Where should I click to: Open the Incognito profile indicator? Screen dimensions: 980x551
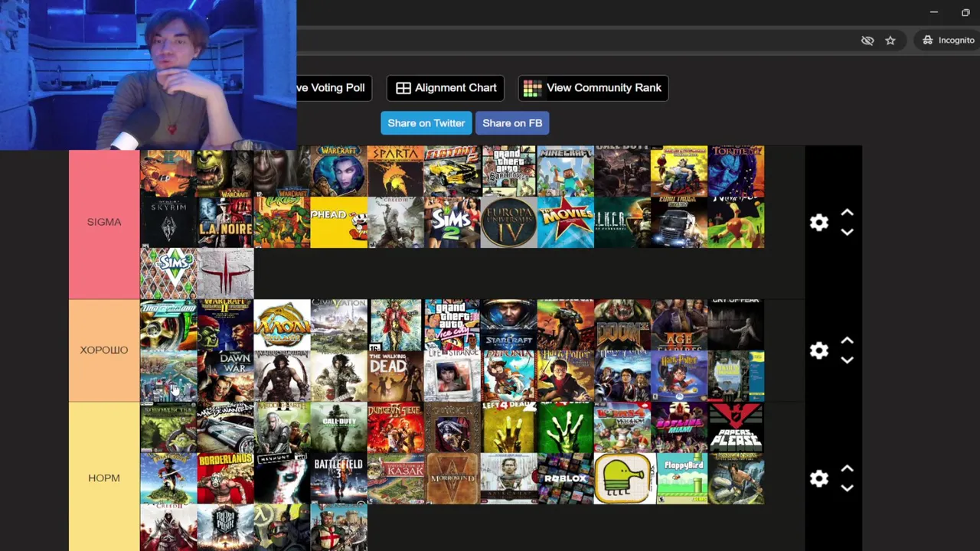[949, 41]
